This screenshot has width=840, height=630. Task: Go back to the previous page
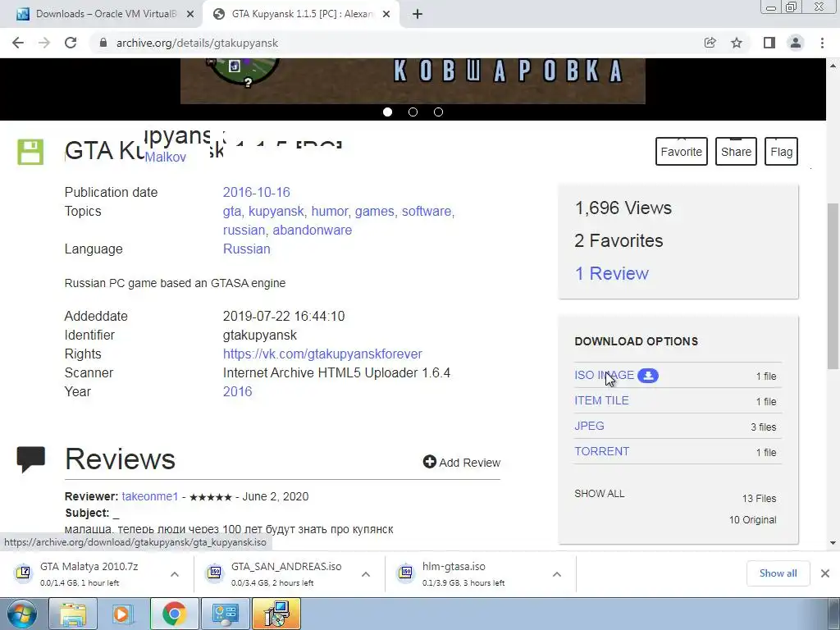(18, 43)
